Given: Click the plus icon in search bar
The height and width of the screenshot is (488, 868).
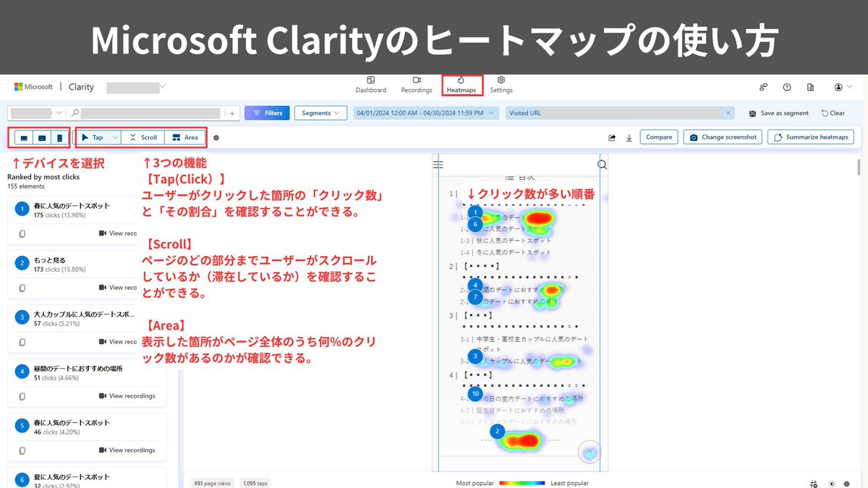Looking at the screenshot, I should click(x=231, y=113).
